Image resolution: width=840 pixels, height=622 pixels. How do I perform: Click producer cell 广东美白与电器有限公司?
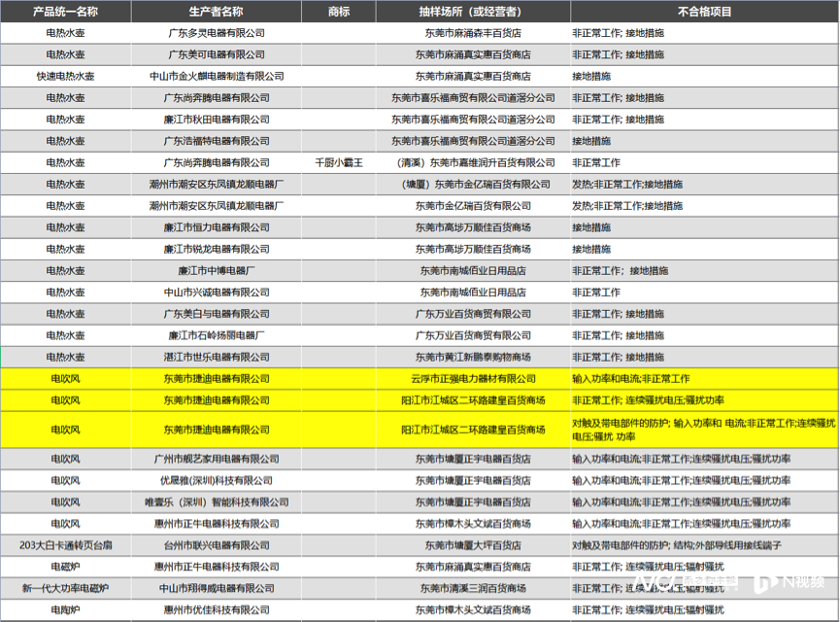tap(217, 314)
